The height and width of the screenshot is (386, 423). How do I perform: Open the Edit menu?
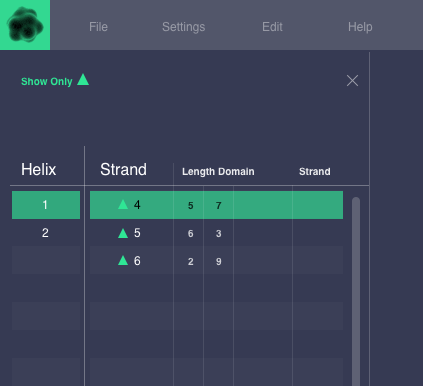(x=272, y=27)
